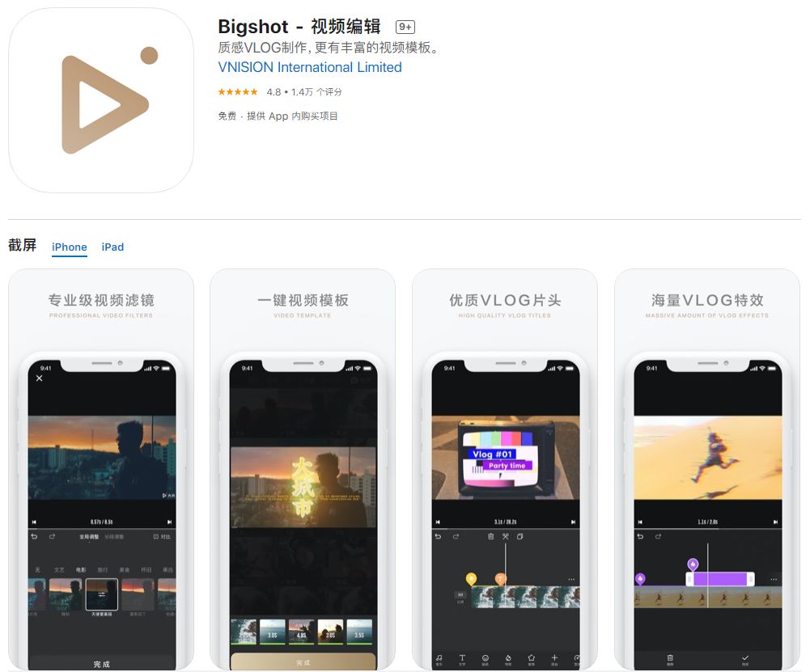810x672 pixels.
Task: Choose the 怀旧 filter category
Action: pos(146,570)
